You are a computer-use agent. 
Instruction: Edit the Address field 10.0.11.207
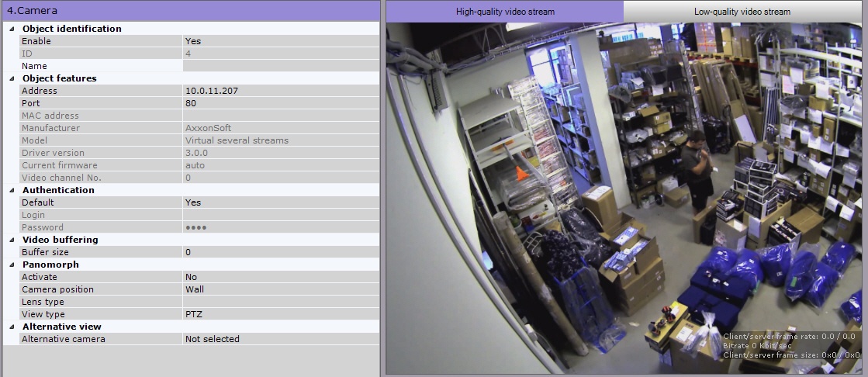tap(281, 91)
